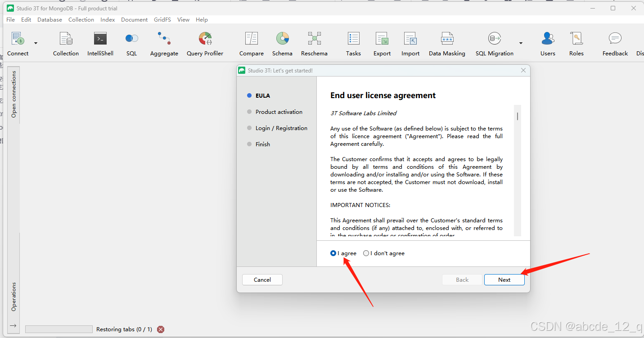Expand the SQL Migration dropdown arrow

point(521,43)
